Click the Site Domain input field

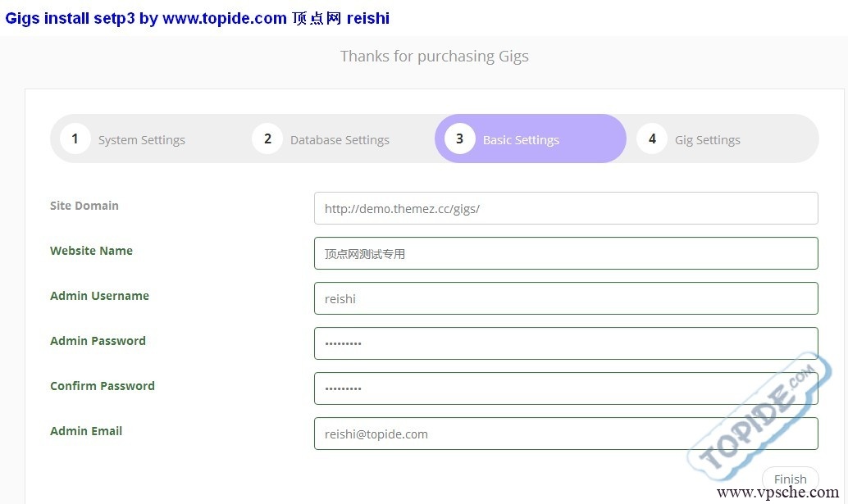pos(565,208)
